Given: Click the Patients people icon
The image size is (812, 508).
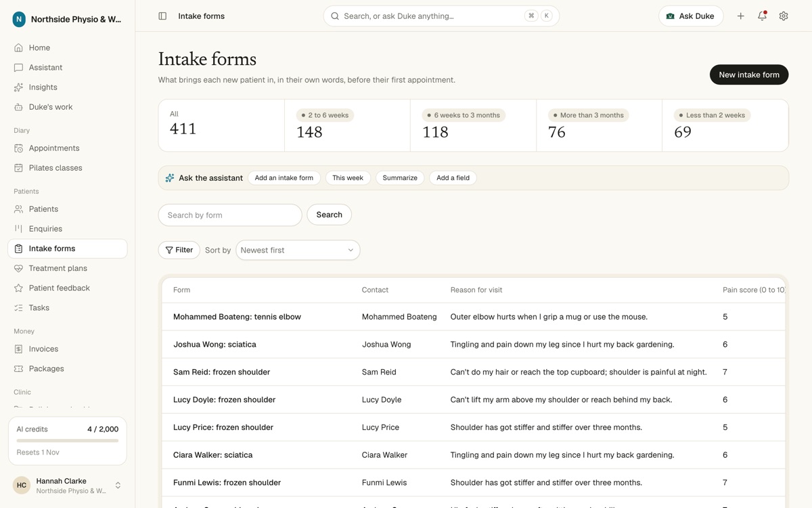Looking at the screenshot, I should pos(18,209).
